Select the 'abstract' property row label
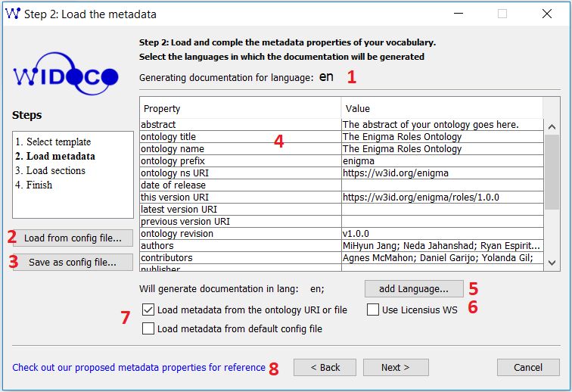 click(x=158, y=124)
